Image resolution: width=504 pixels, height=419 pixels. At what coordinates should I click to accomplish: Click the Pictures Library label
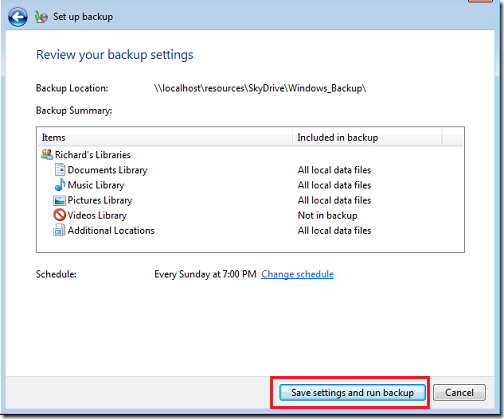[100, 200]
